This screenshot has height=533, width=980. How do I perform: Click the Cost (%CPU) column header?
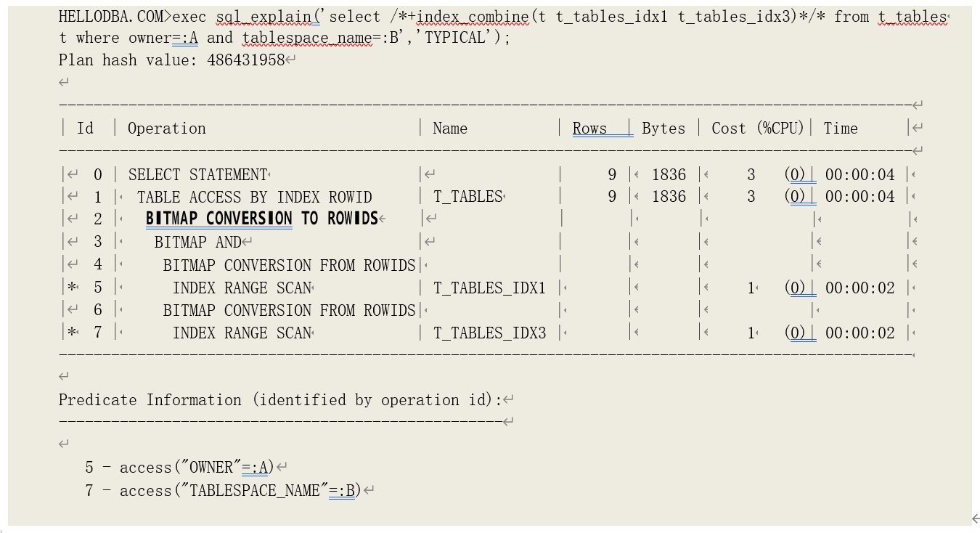tap(757, 129)
